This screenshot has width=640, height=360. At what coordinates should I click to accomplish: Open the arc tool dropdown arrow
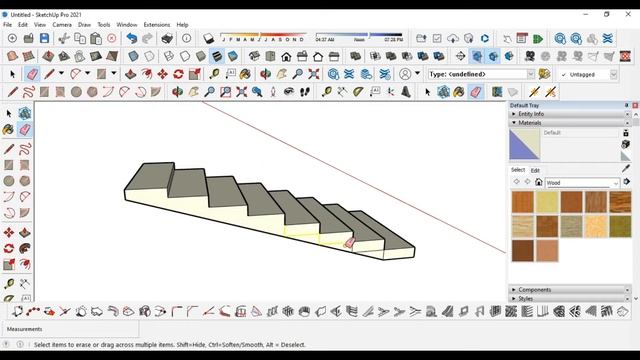pos(87,73)
